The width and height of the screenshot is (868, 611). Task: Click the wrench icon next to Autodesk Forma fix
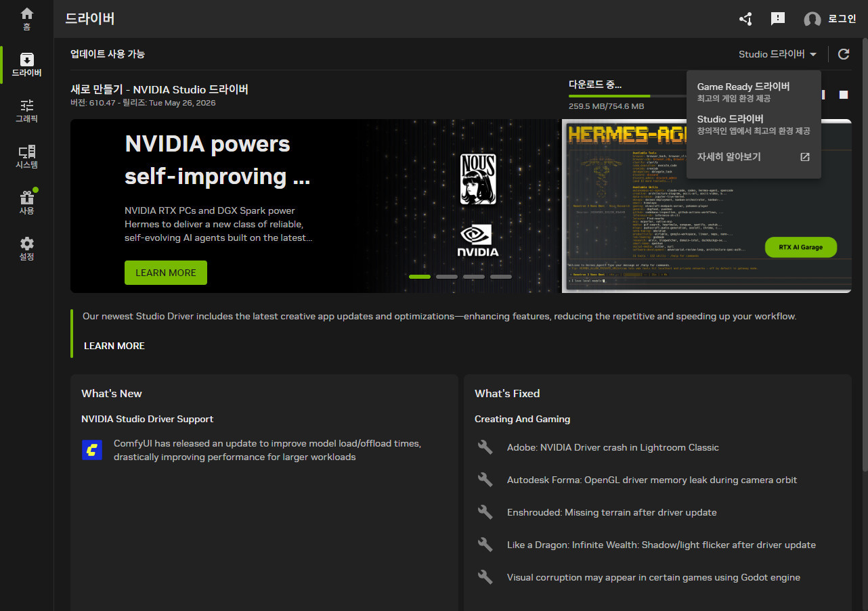pyautogui.click(x=485, y=480)
